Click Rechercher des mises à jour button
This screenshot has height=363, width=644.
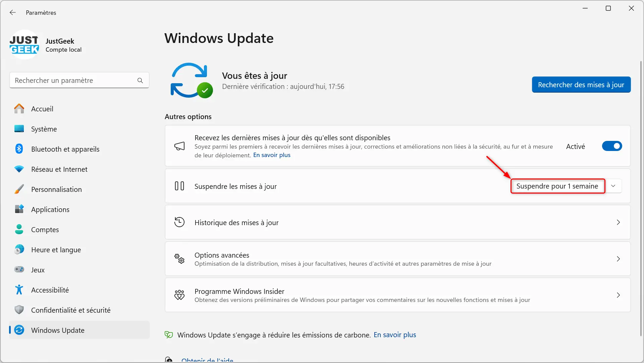pos(581,85)
